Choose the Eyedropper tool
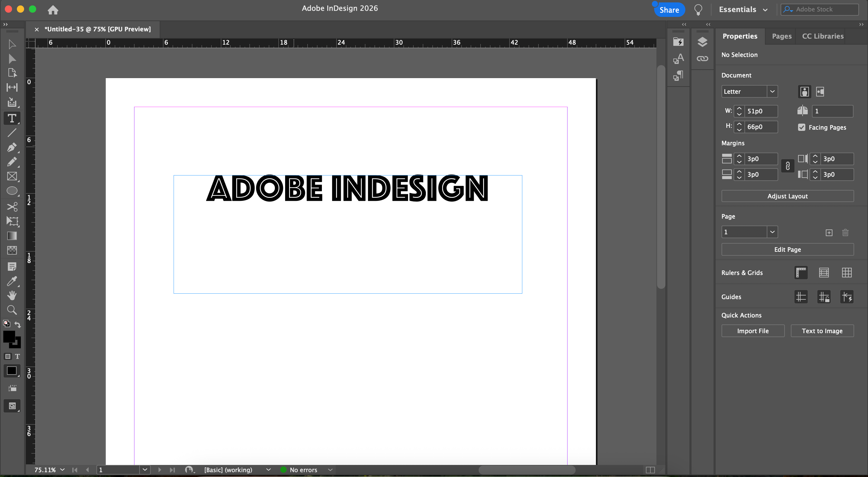The width and height of the screenshot is (868, 477). 12,281
